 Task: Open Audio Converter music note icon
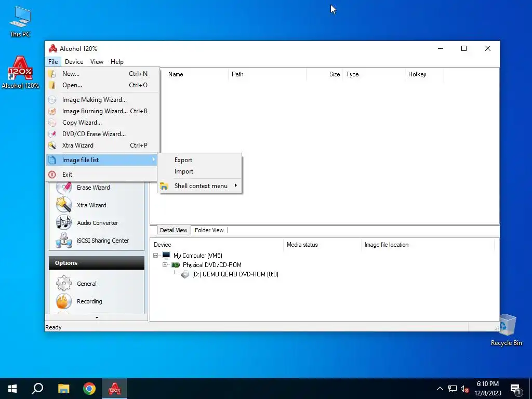[x=64, y=222]
